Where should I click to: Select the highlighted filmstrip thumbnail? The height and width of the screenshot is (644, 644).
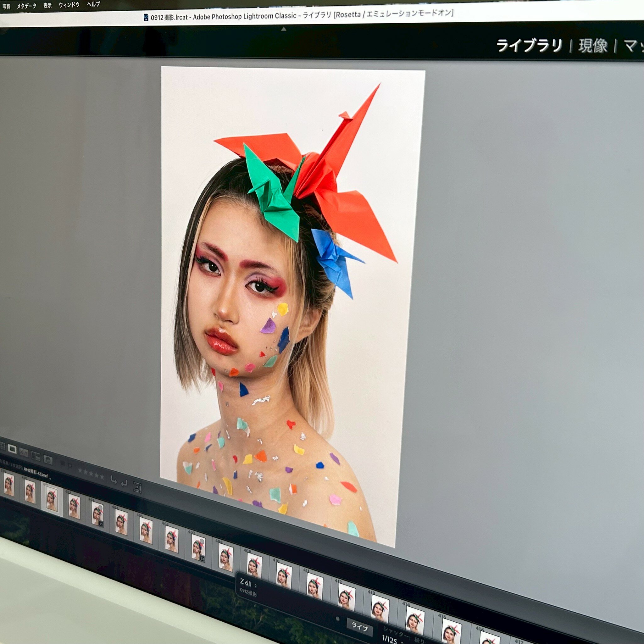coord(52,499)
